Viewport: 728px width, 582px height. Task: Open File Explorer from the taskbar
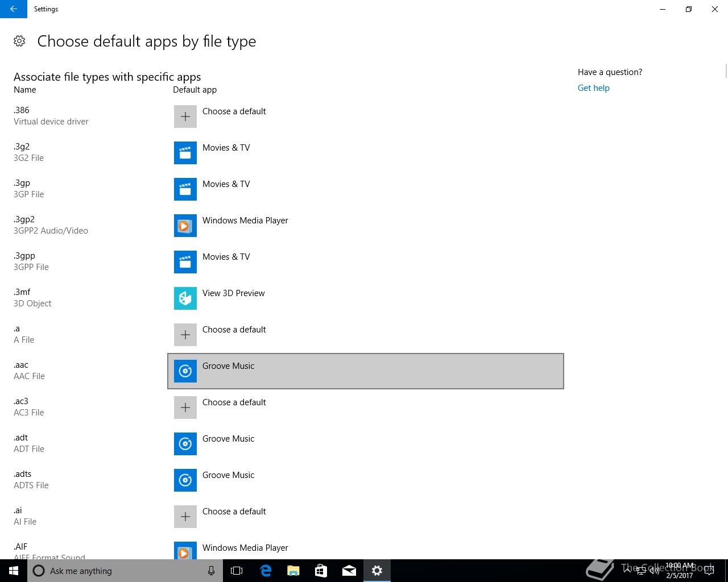pos(293,571)
